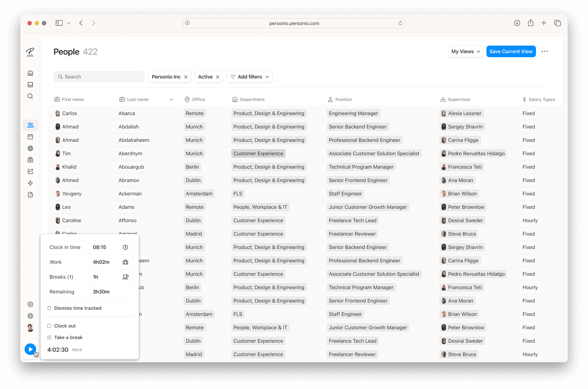
Task: Click the Remaining 3h30m value
Action: (x=101, y=292)
